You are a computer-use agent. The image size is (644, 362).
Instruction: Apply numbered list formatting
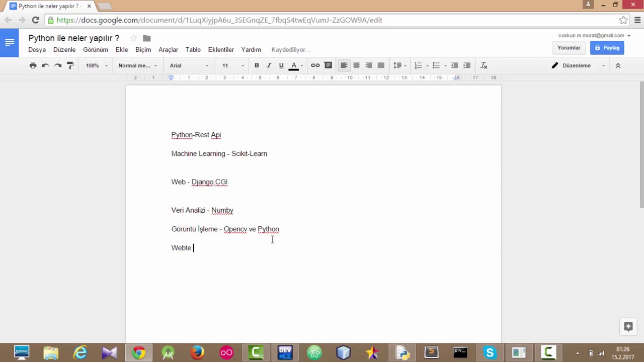point(418,65)
